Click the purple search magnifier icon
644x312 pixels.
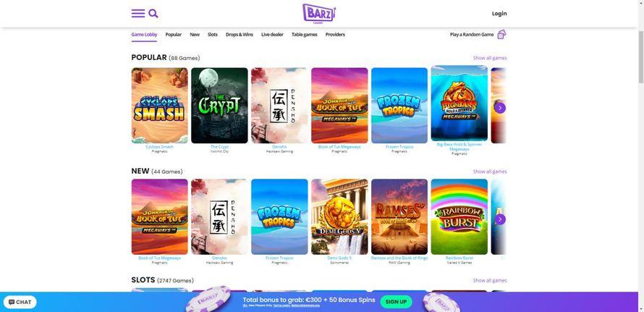pyautogui.click(x=153, y=14)
